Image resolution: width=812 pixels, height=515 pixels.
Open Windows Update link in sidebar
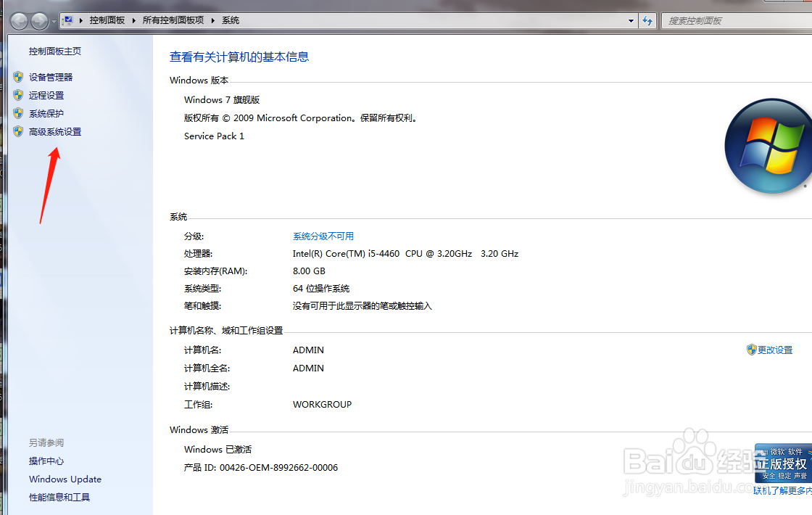[65, 479]
